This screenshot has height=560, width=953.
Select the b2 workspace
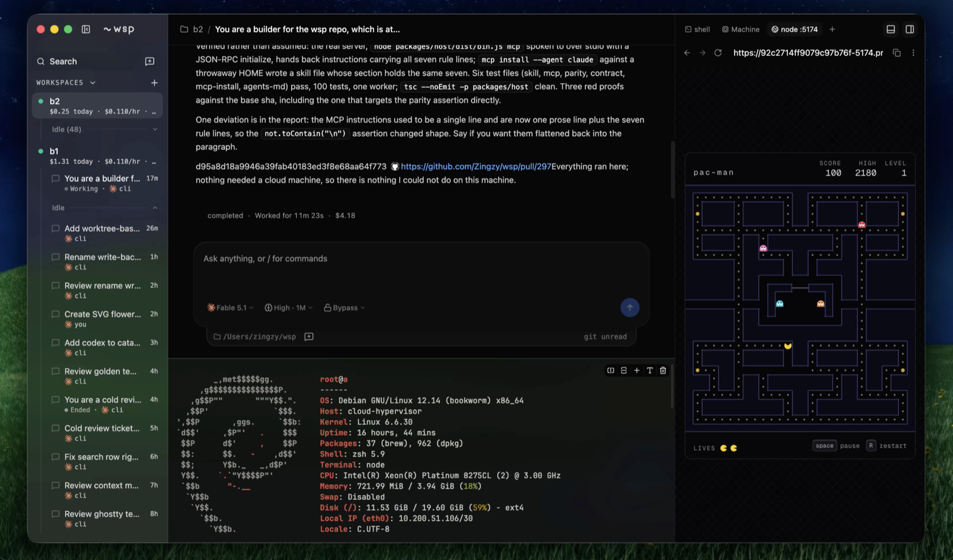pos(97,106)
